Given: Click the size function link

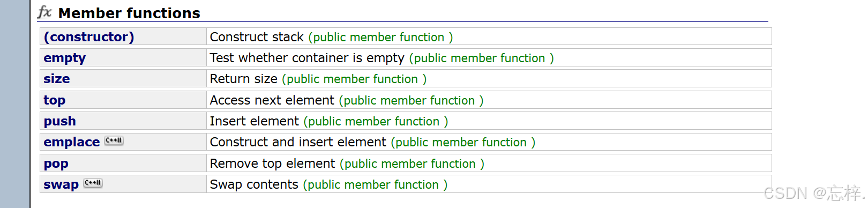Looking at the screenshot, I should pos(57,79).
